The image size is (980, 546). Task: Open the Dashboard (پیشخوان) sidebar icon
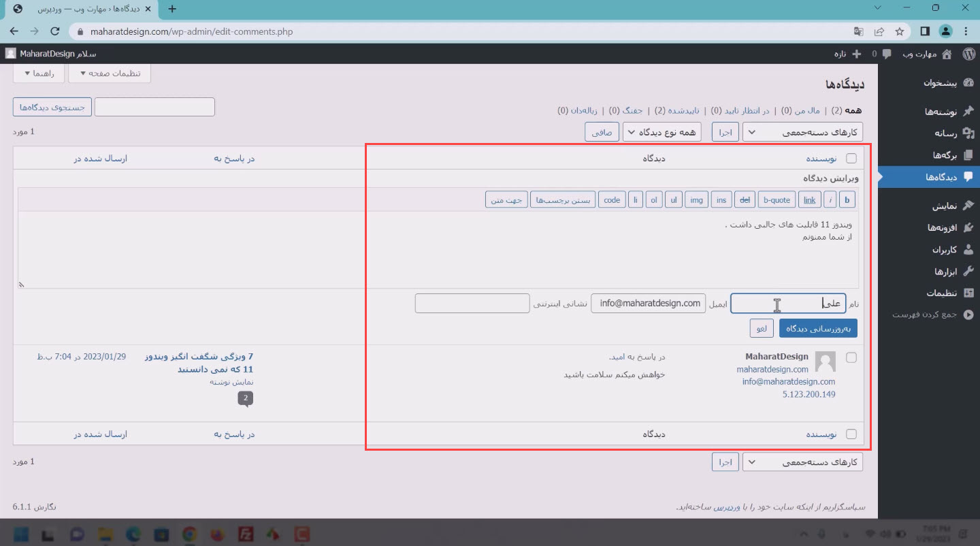(x=968, y=83)
